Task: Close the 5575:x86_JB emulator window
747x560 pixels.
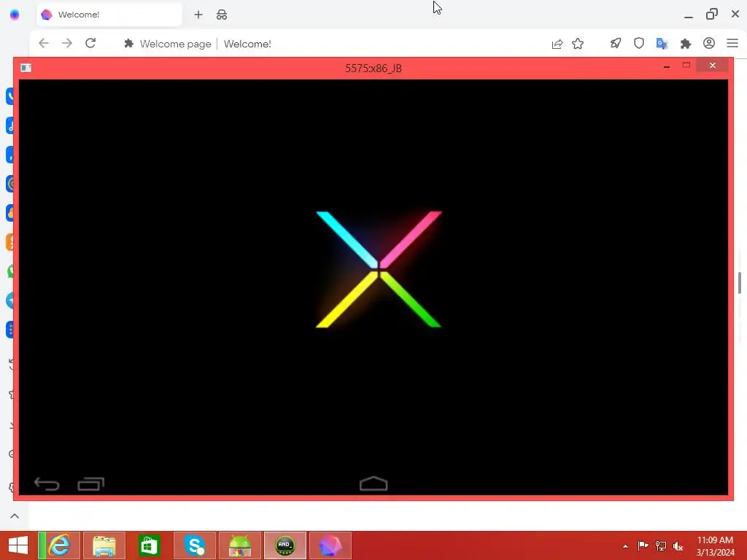Action: pyautogui.click(x=712, y=65)
